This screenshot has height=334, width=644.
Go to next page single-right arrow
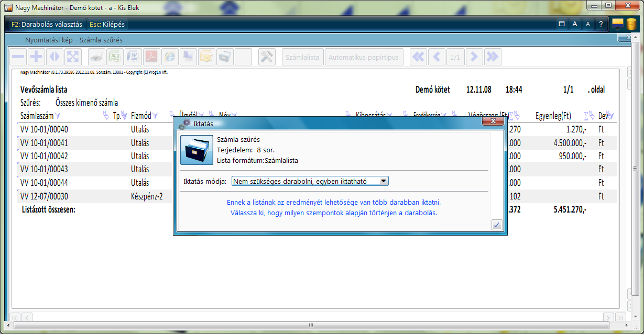coord(474,57)
